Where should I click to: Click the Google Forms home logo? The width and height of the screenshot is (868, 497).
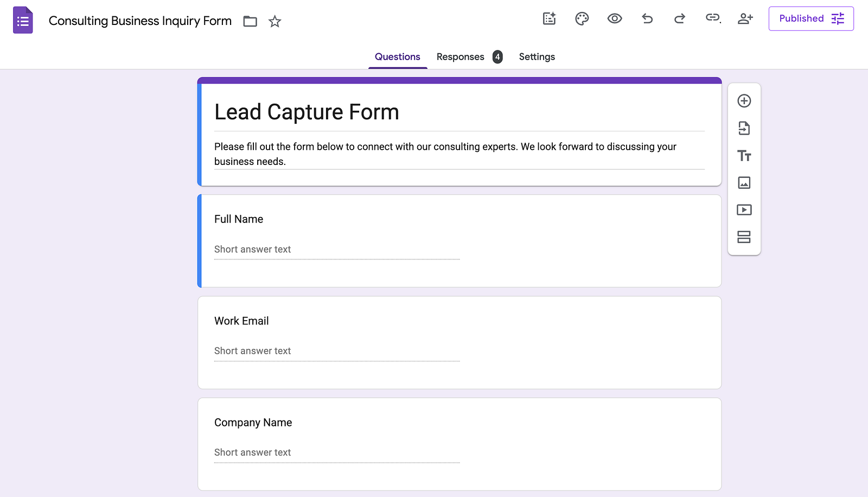click(23, 20)
